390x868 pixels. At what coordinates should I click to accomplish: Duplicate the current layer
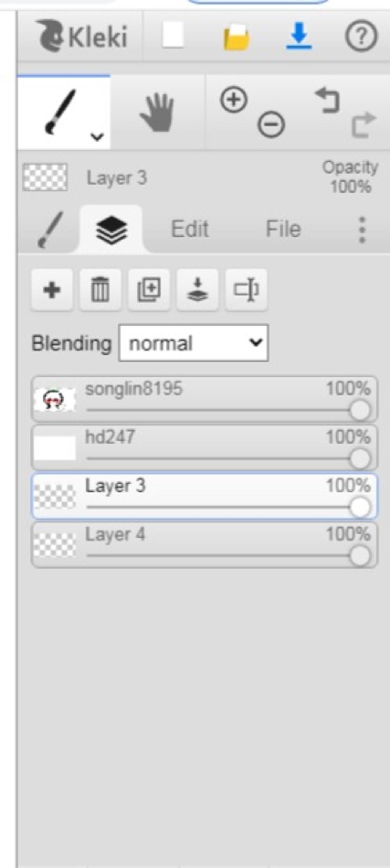[149, 290]
